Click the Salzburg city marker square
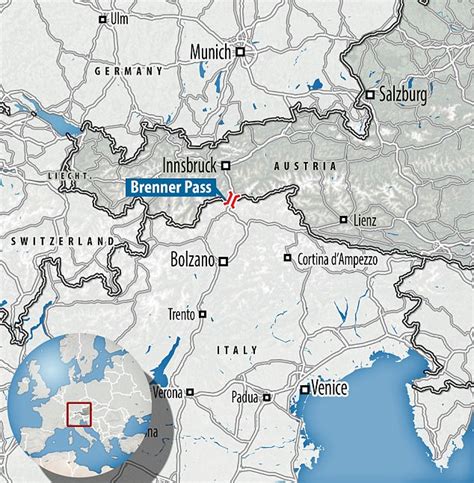474x483 pixels. tap(370, 95)
